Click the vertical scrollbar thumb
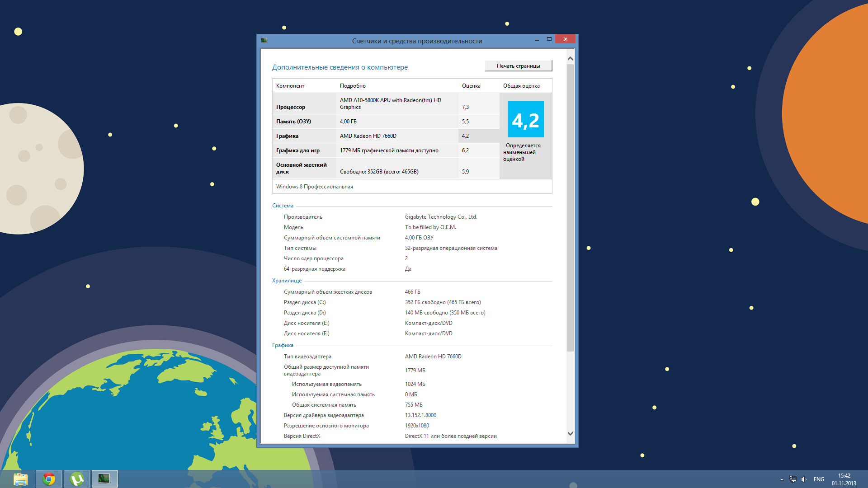Viewport: 868px width, 488px height. click(x=570, y=208)
